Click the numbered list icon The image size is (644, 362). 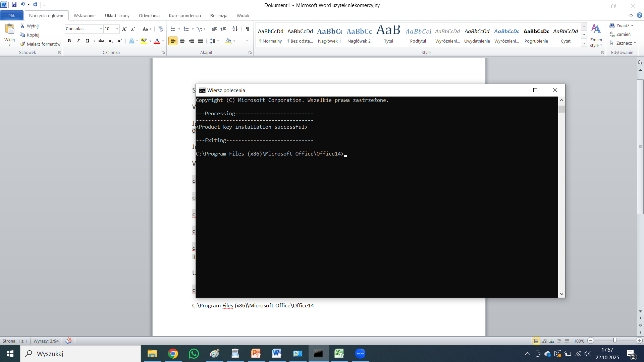[186, 29]
